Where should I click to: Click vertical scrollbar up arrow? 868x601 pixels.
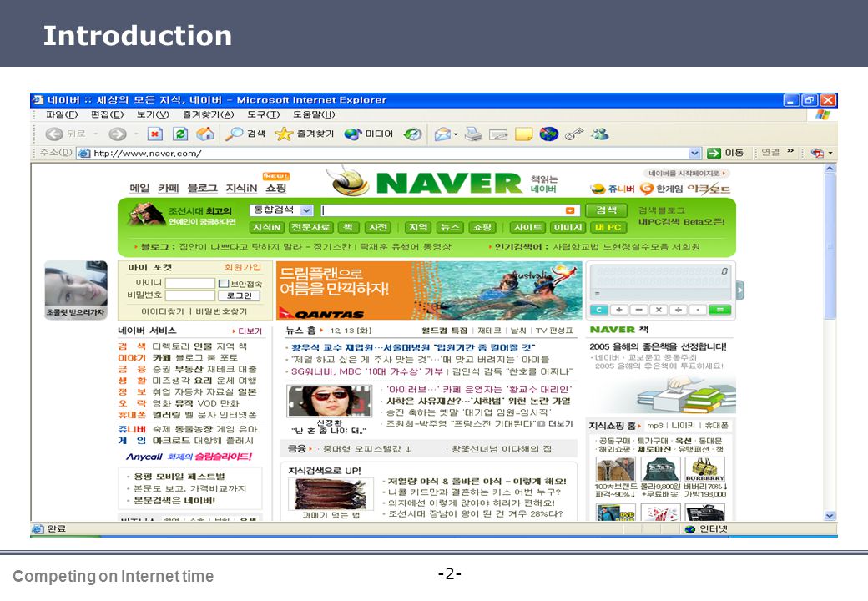[830, 169]
